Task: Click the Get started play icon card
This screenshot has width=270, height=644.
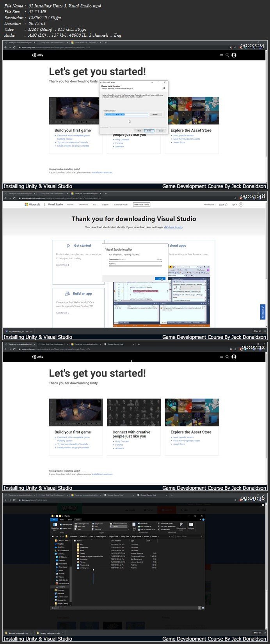Action: (x=69, y=246)
